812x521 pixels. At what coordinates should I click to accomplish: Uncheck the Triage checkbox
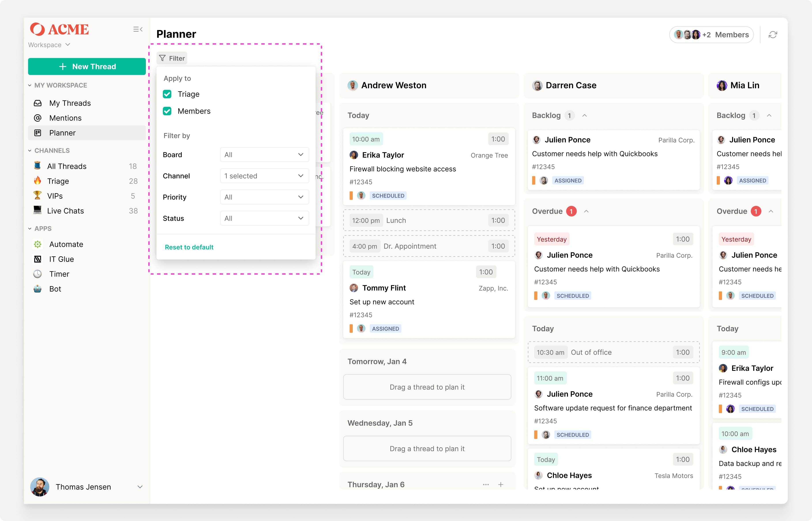point(167,94)
